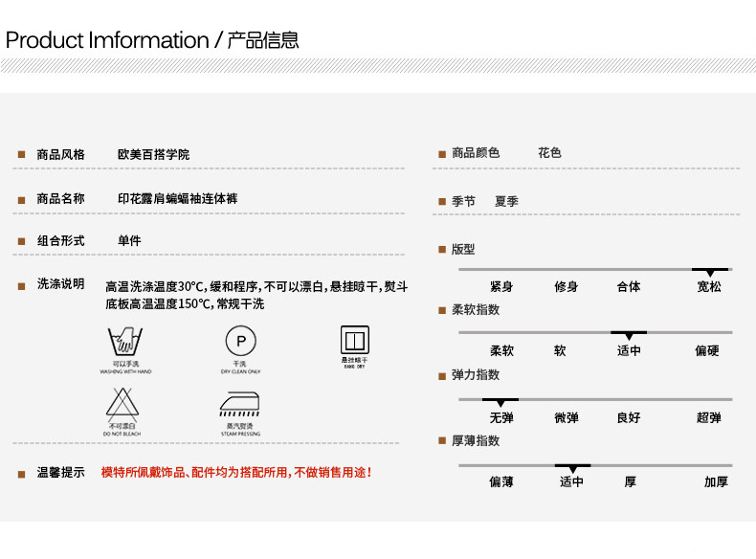This screenshot has width=756, height=559.
Task: Click the steam pressing iron icon
Action: tap(239, 404)
